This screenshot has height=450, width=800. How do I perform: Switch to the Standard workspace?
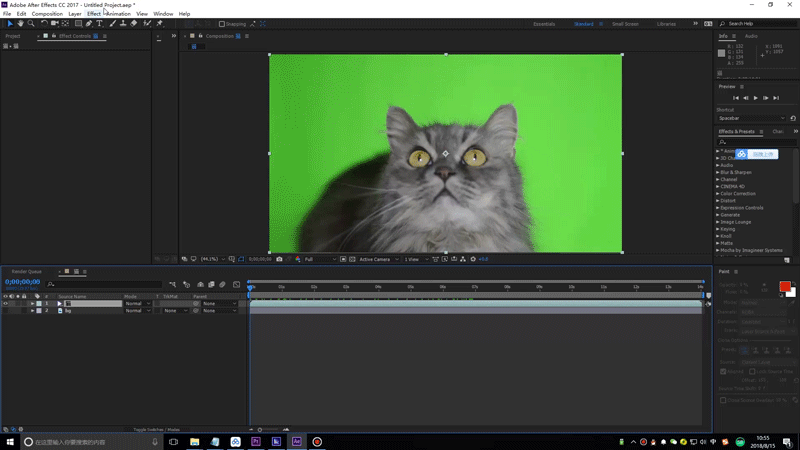coord(583,24)
